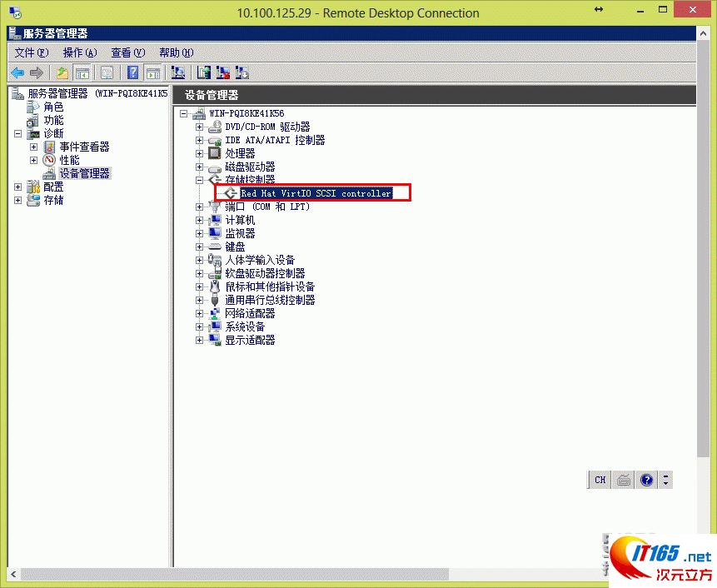Click the Disable device icon with down arrow
This screenshot has height=588, width=717.
(x=241, y=72)
